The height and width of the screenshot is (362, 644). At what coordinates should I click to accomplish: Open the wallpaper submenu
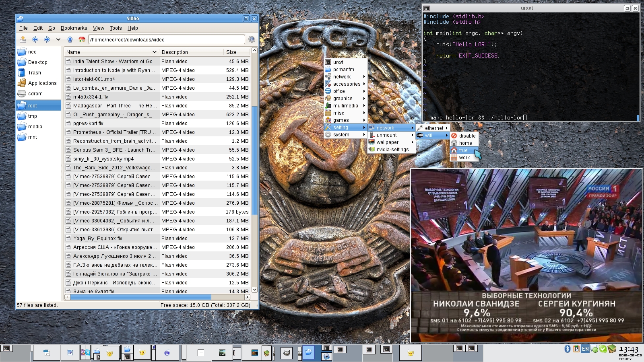pyautogui.click(x=392, y=142)
